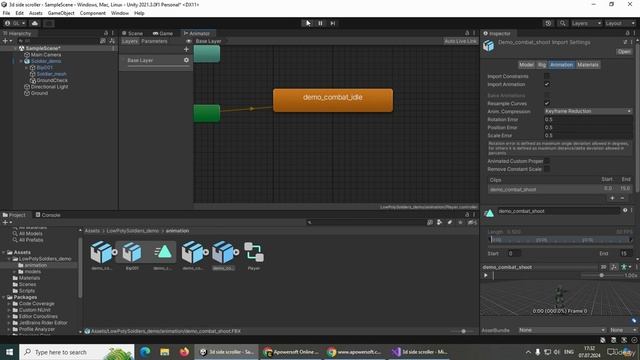Toggle Remove Constant Scale checkbox
This screenshot has height=360, width=640.
[547, 169]
